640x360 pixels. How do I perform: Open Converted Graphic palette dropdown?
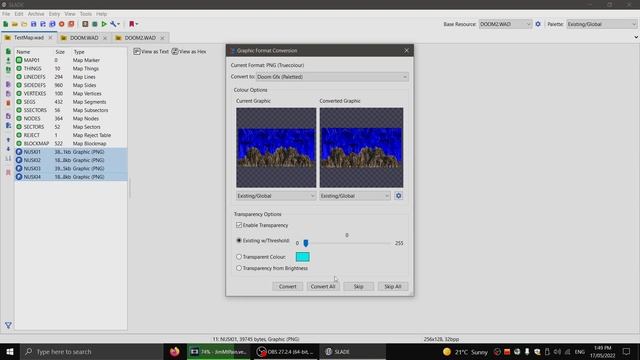point(355,196)
